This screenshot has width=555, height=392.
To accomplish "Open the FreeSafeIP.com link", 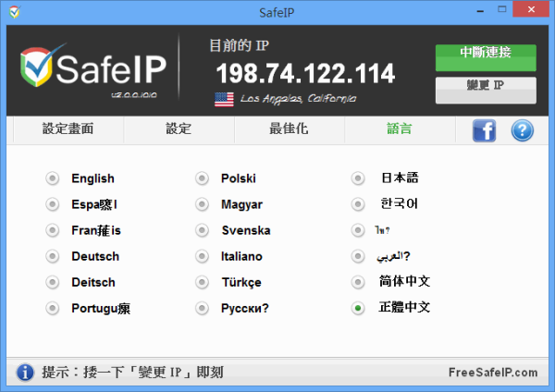I will [x=493, y=373].
